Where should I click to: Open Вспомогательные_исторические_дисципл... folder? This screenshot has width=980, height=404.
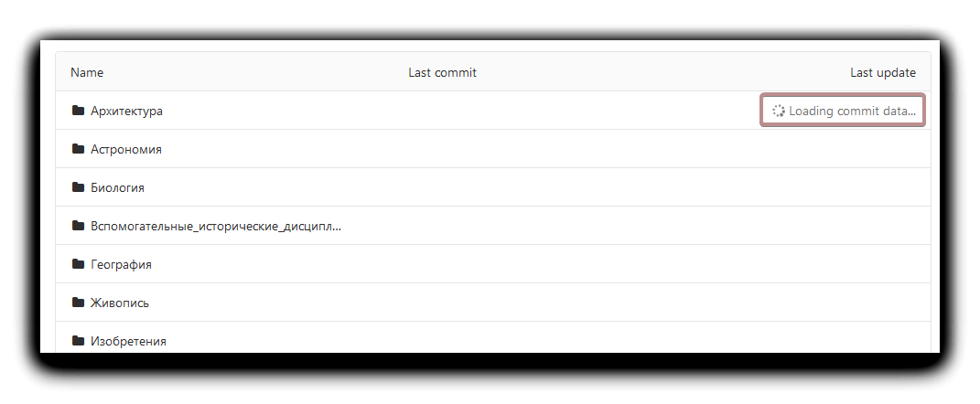click(x=216, y=226)
